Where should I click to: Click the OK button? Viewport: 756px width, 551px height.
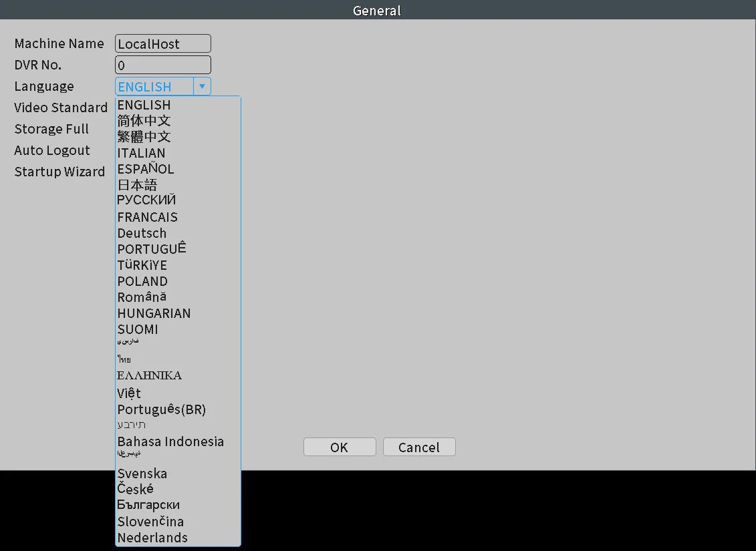(340, 447)
